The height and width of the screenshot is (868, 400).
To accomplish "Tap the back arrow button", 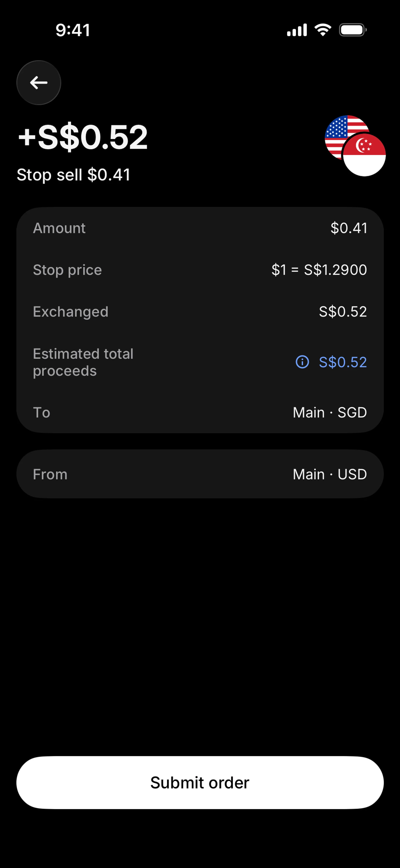I will click(39, 83).
